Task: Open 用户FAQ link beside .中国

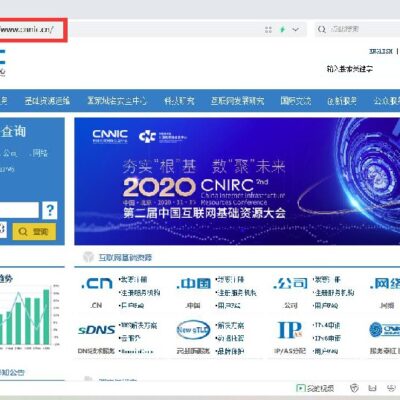Action: pos(228,305)
